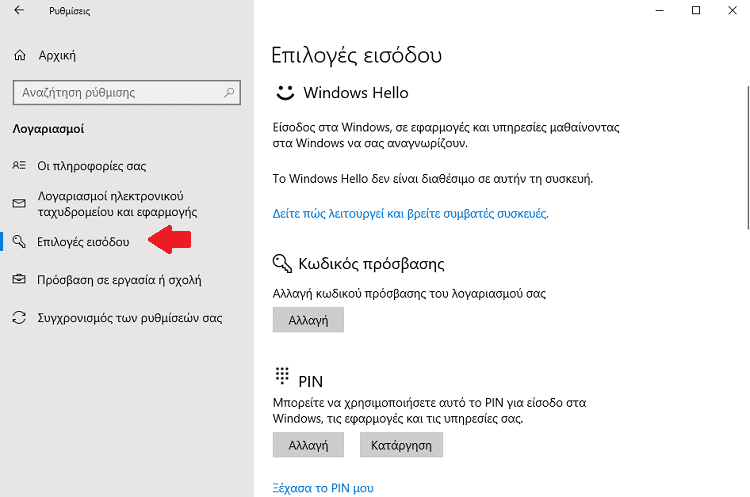The image size is (750, 497).
Task: Click the back arrow in Settings header
Action: [x=19, y=11]
